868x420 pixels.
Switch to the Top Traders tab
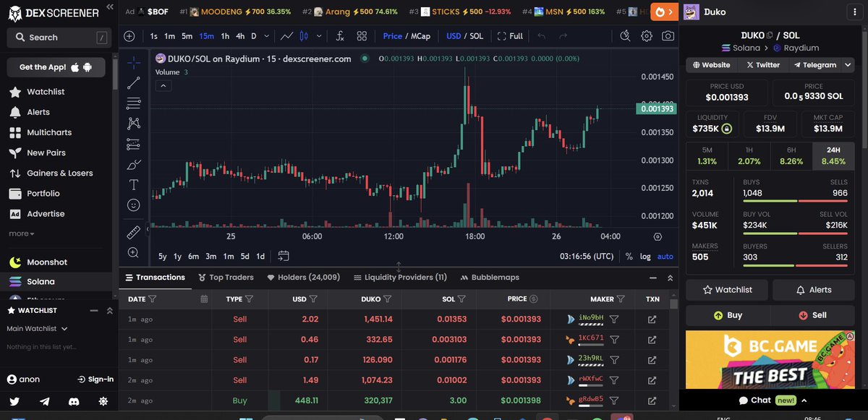[x=225, y=277]
